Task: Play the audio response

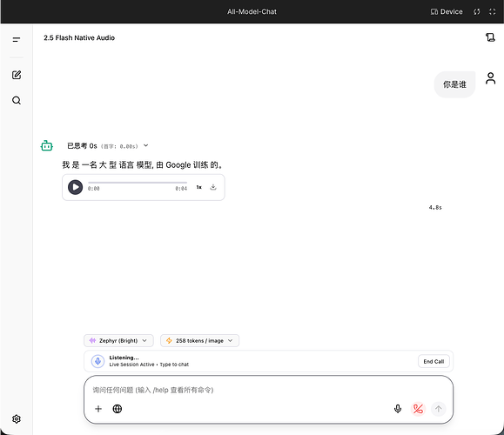Action: (x=75, y=187)
